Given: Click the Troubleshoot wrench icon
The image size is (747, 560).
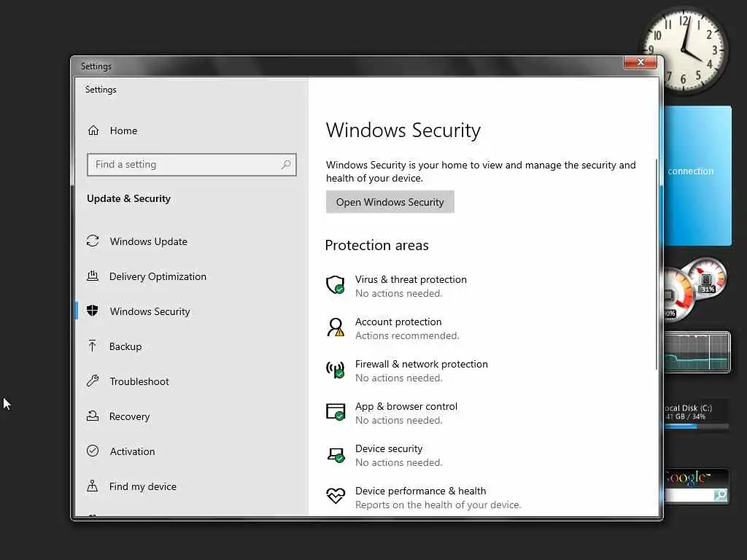Looking at the screenshot, I should pos(93,381).
